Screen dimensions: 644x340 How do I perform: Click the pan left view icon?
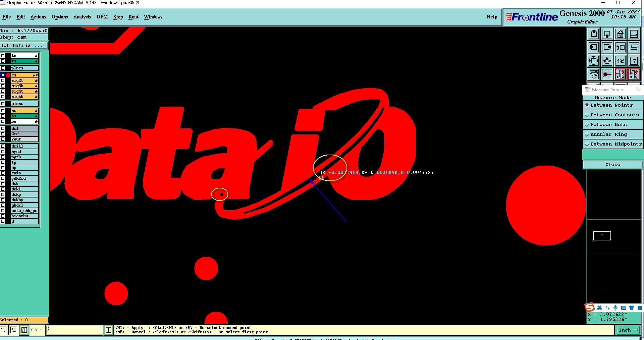pyautogui.click(x=594, y=47)
